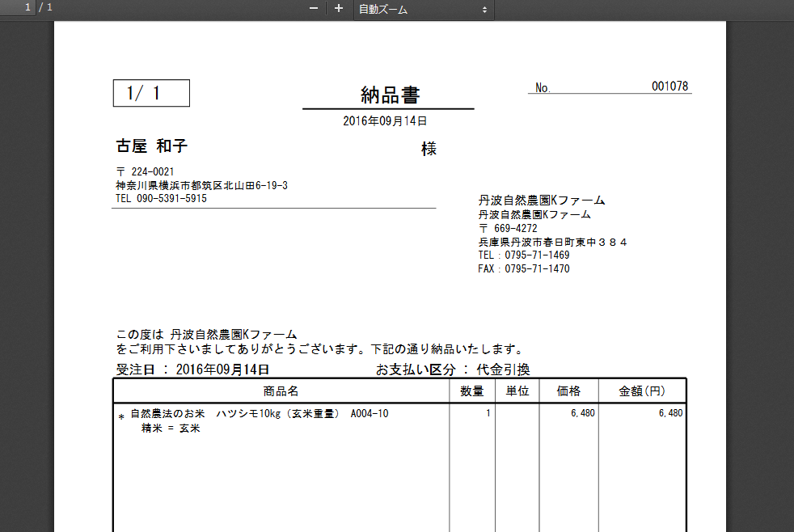Click the 6,480 value in the 金額 column
The width and height of the screenshot is (794, 532).
click(x=670, y=413)
